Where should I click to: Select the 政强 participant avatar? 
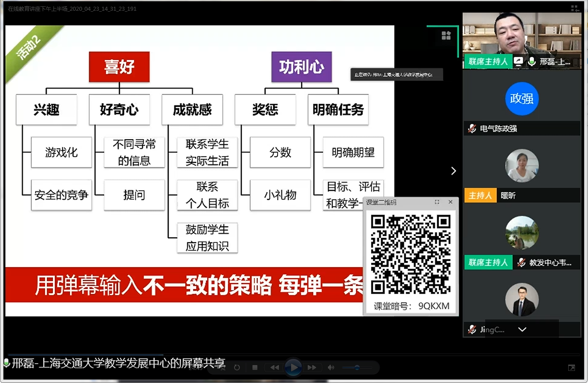point(522,99)
